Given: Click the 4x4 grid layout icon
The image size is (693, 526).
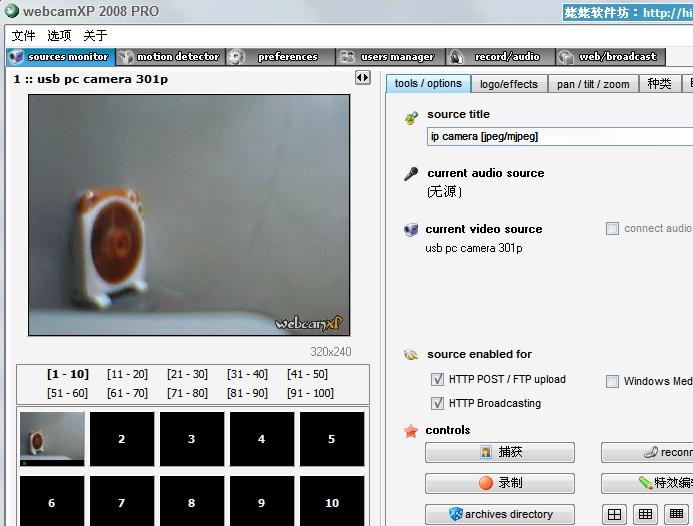Looking at the screenshot, I should 676,514.
